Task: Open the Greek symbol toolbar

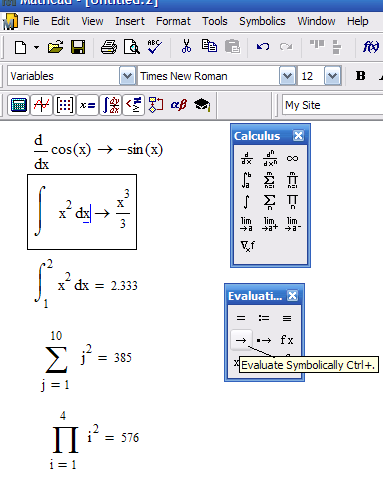Action: [x=179, y=105]
